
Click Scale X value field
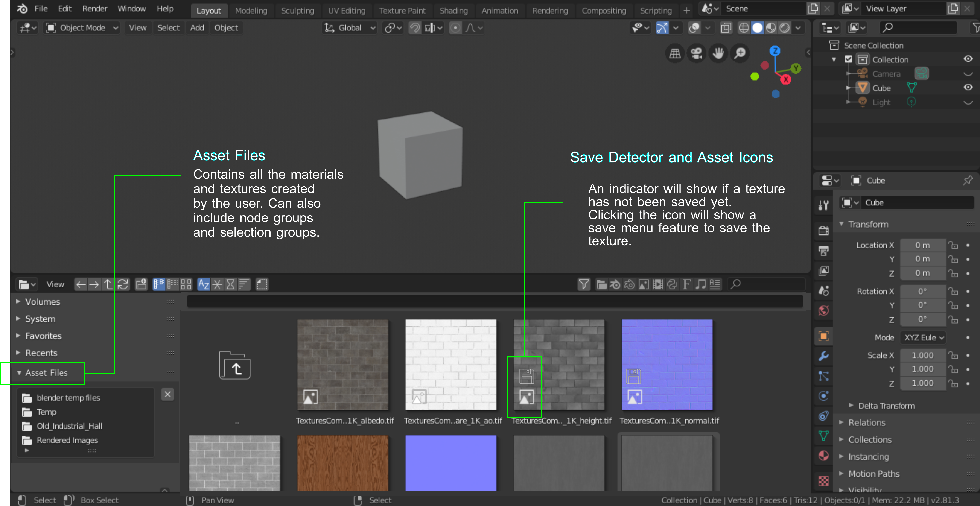click(923, 355)
